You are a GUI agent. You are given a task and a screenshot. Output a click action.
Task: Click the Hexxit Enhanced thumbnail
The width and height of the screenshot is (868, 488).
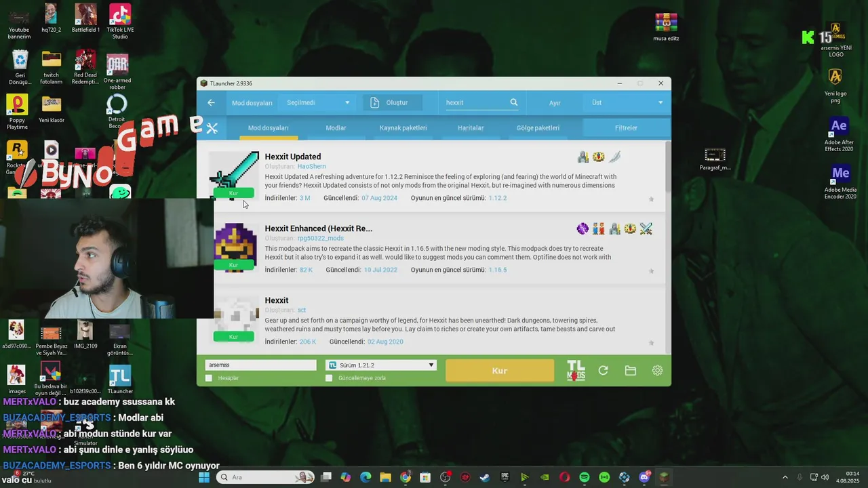(x=235, y=247)
